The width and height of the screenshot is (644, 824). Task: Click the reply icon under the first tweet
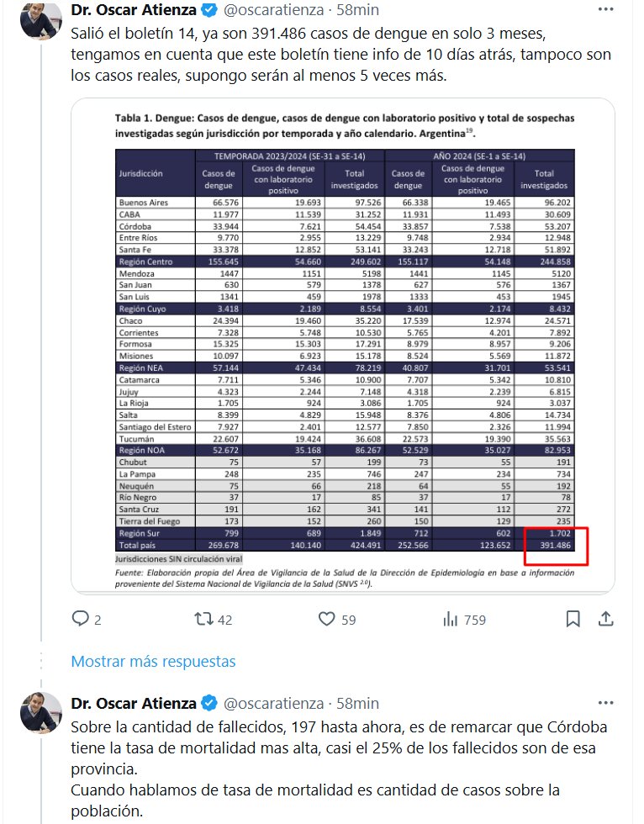pos(81,620)
